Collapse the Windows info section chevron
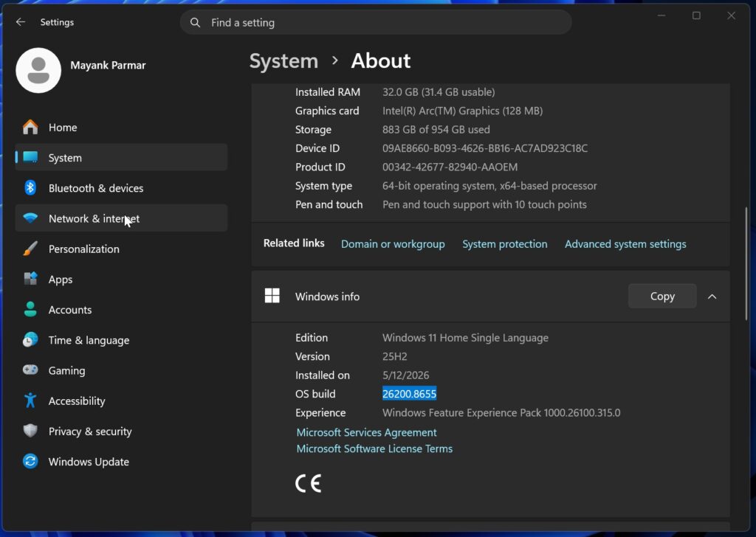The width and height of the screenshot is (756, 537). tap(712, 297)
